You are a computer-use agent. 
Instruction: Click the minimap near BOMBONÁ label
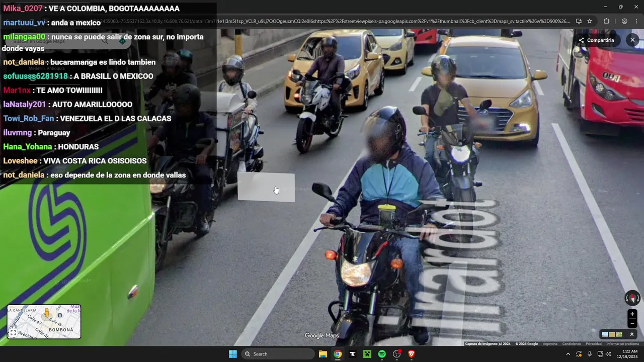click(x=60, y=330)
